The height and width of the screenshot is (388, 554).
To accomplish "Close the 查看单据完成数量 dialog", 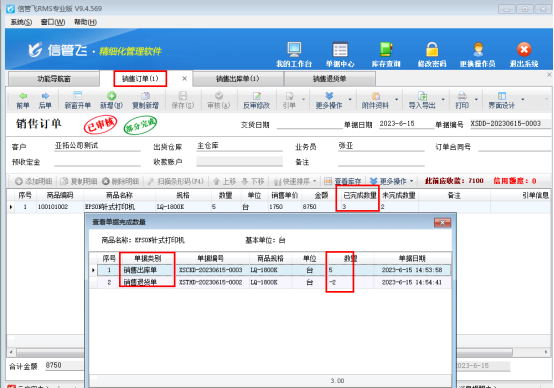I will coord(442,222).
